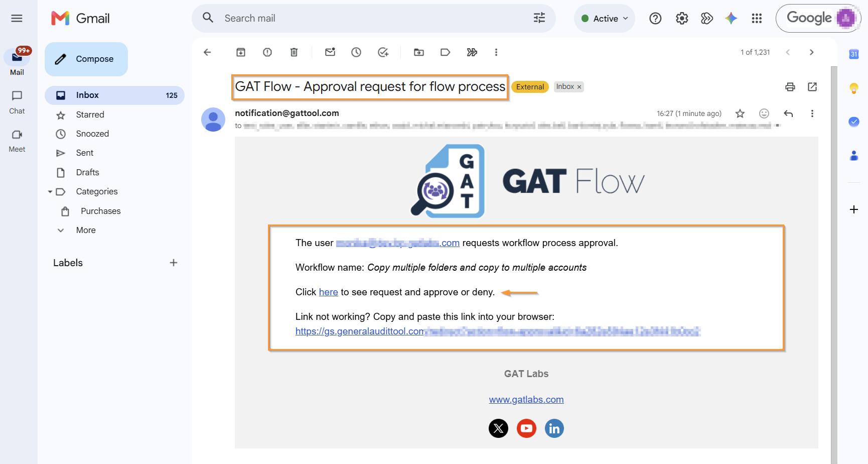Open the requesting user's email link
This screenshot has height=464, width=868.
[398, 243]
